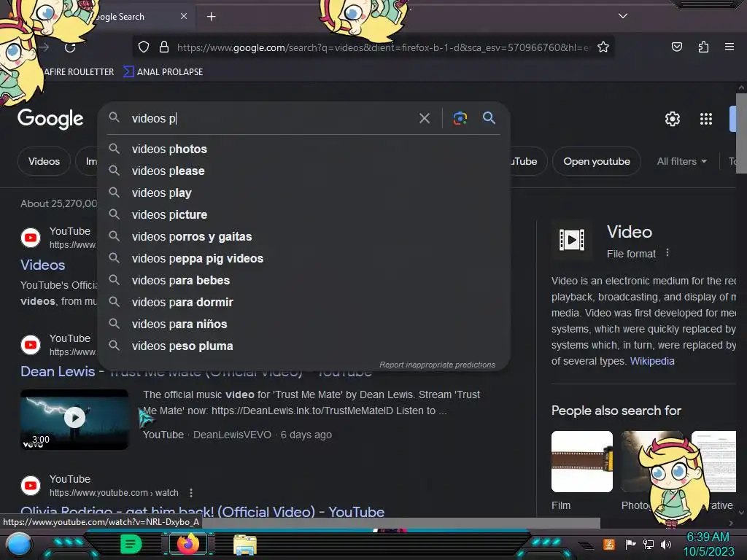This screenshot has width=747, height=560.
Task: Choose suggestion 'videos para dormir'
Action: [x=304, y=303]
